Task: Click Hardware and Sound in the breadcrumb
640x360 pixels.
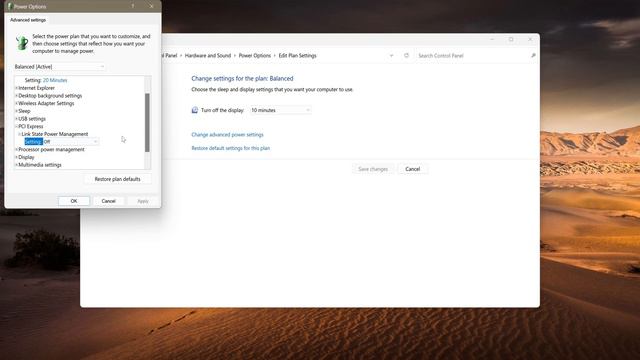Action: 208,56
